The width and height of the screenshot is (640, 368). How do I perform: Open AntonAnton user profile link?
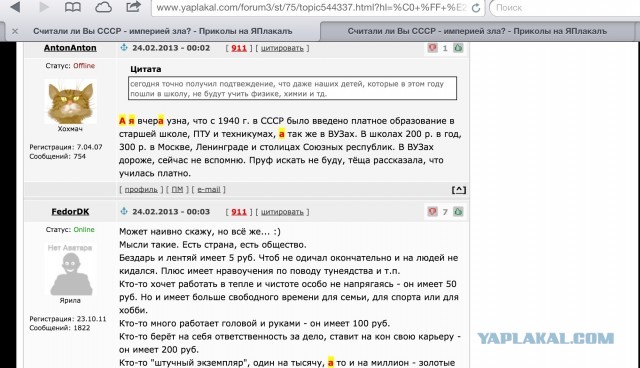(70, 48)
